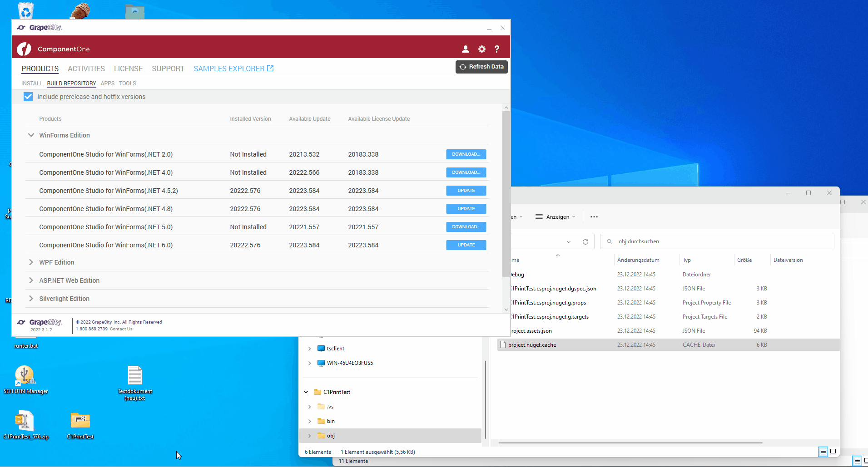868x467 pixels.
Task: Open Textdokument (neu).txt desktop file
Action: [135, 383]
